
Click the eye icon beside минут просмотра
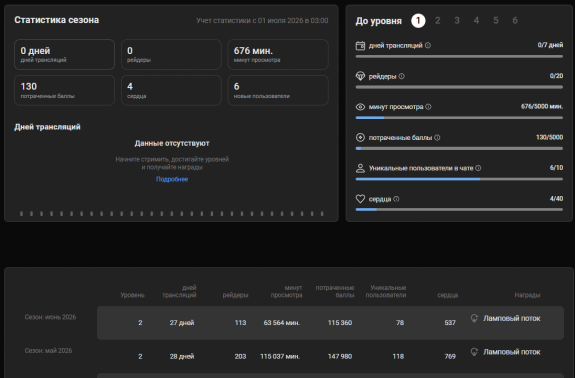coord(360,107)
